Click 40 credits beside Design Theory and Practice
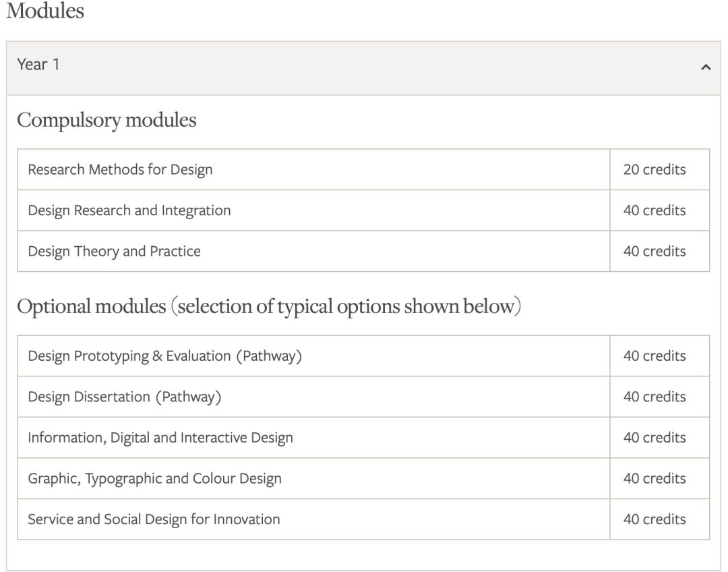Screen dimensions: 728x572 (x=655, y=252)
